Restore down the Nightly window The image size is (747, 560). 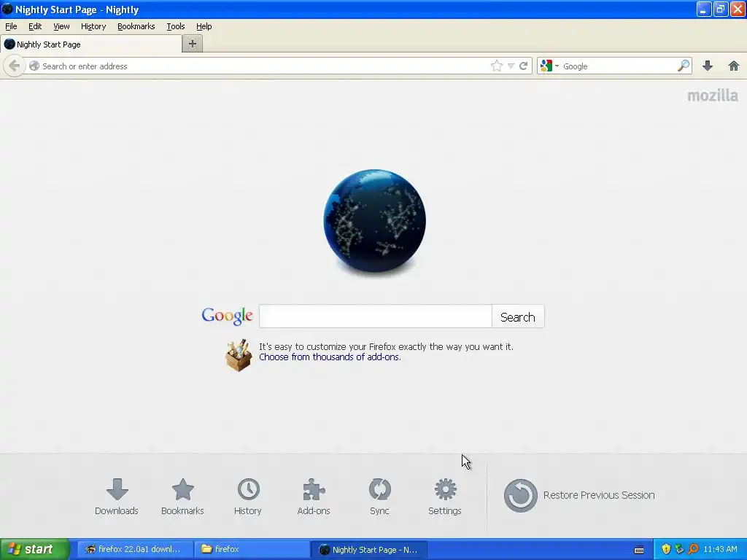720,9
